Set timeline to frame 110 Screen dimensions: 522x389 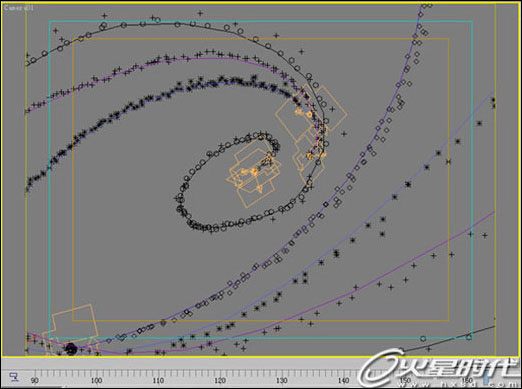click(158, 380)
